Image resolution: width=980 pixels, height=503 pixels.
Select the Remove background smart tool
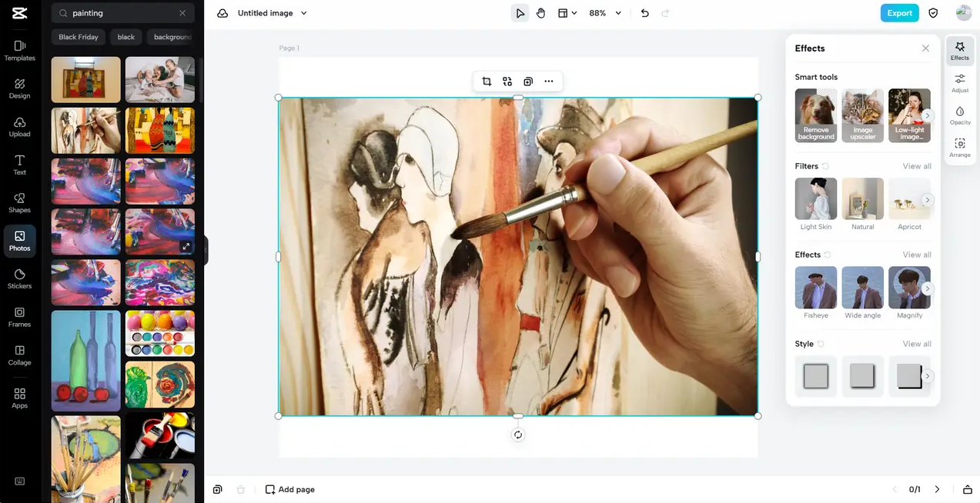[x=816, y=115]
